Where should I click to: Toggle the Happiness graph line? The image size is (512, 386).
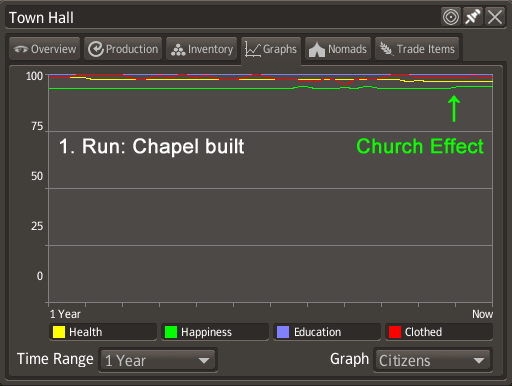(215, 332)
